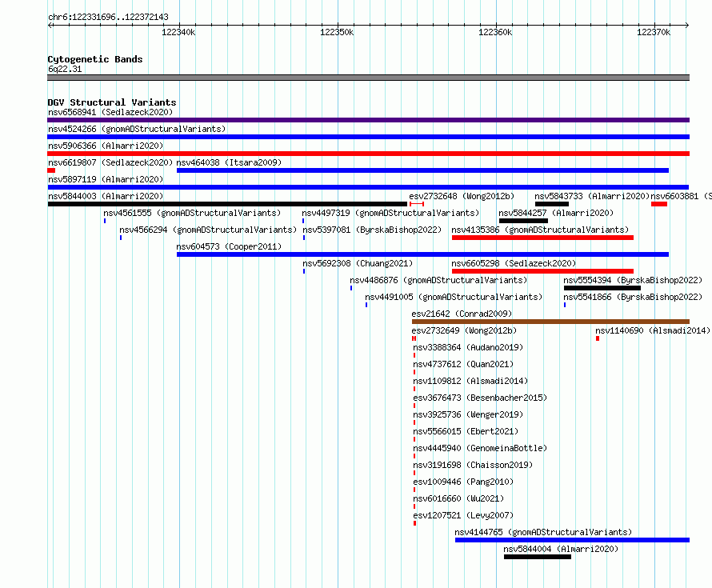Select the esv21642 (Conrad2009) brown bar
This screenshot has height=588, width=712.
click(x=551, y=322)
